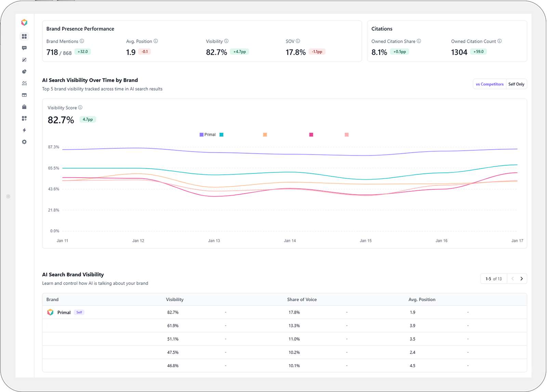Viewport: 547px width, 392px height.
Task: Click the 11.0% share of voice cell
Action: pyautogui.click(x=294, y=339)
